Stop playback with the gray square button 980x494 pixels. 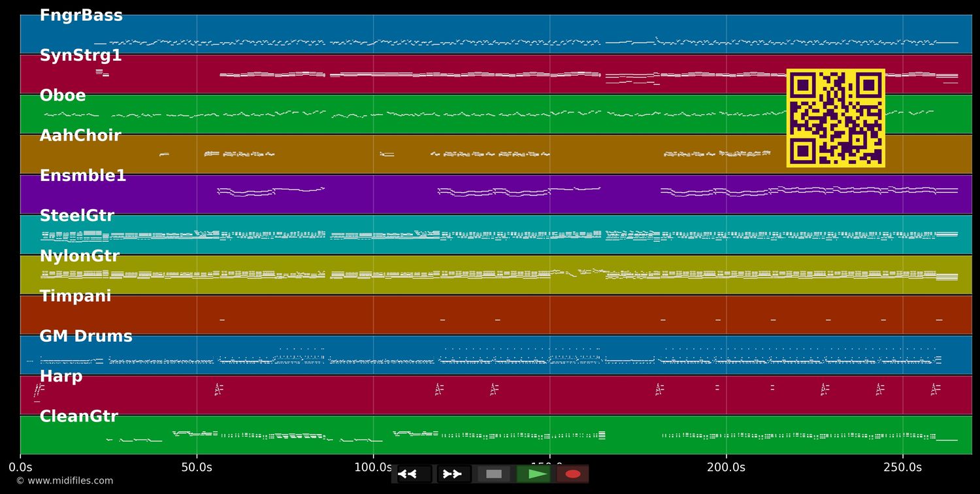point(494,474)
